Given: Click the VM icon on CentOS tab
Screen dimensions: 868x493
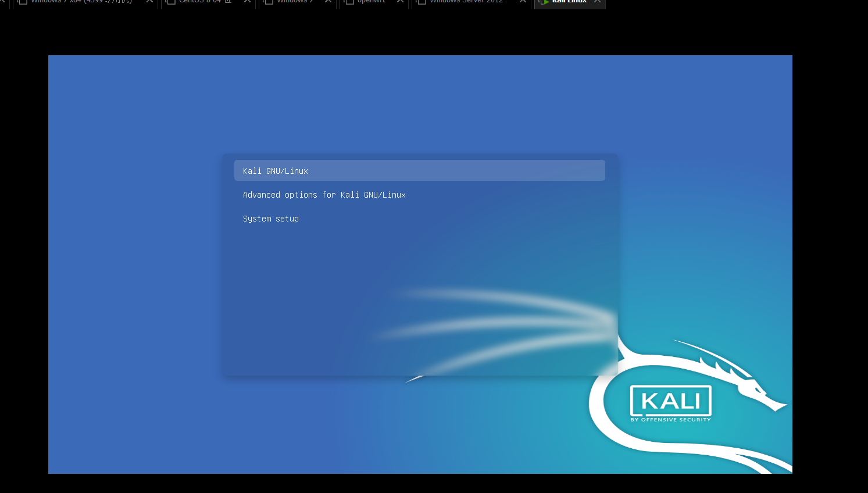Looking at the screenshot, I should tap(170, 2).
